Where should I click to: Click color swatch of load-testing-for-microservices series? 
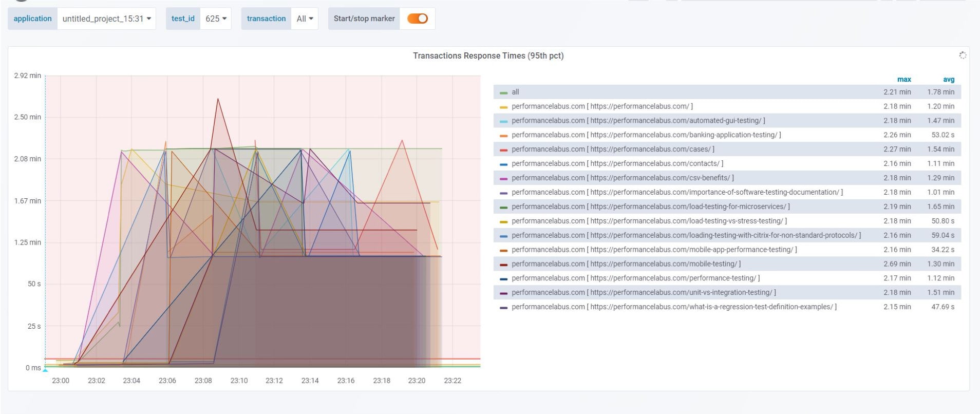[503, 208]
